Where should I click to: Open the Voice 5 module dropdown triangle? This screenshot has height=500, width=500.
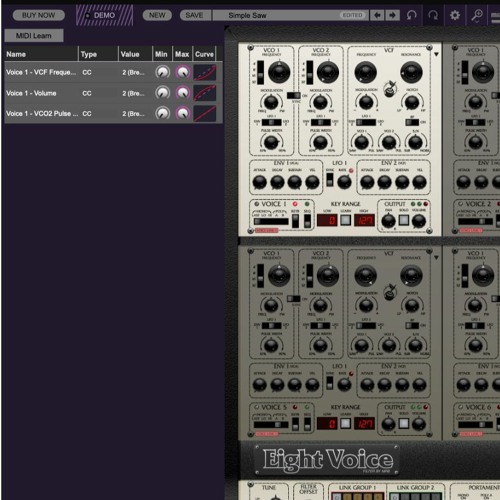coord(436,258)
